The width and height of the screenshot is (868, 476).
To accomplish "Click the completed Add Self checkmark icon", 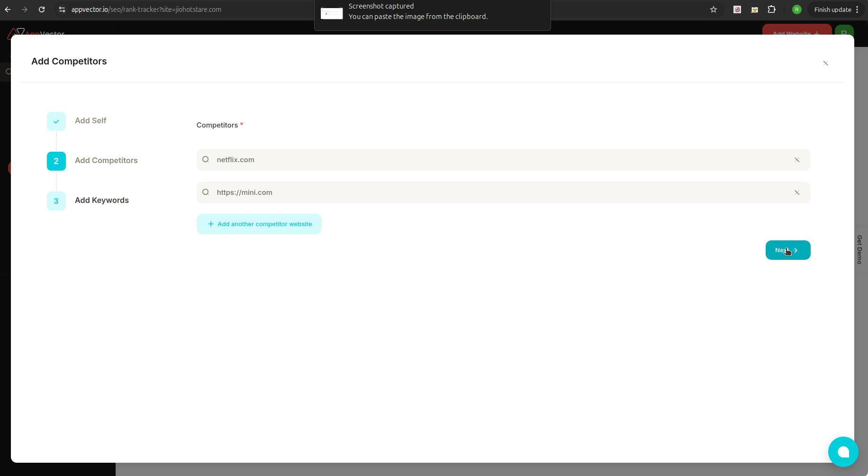I will 56,121.
